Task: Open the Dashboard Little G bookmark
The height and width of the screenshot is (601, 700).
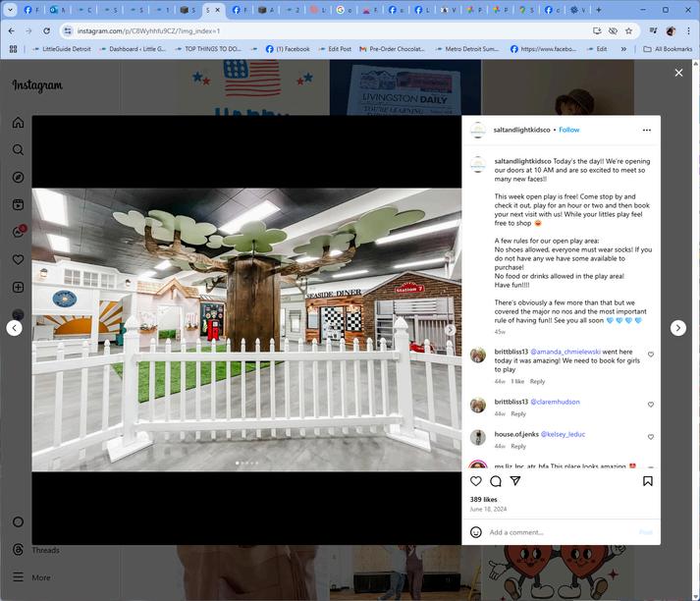Action: (134, 49)
